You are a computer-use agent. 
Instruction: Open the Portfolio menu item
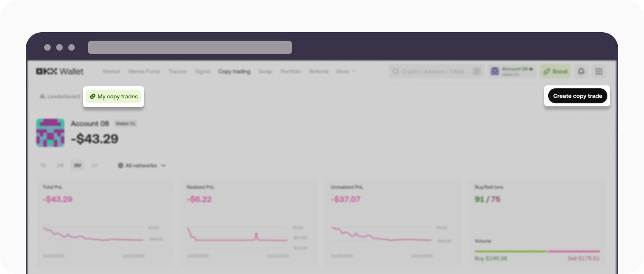tap(291, 71)
